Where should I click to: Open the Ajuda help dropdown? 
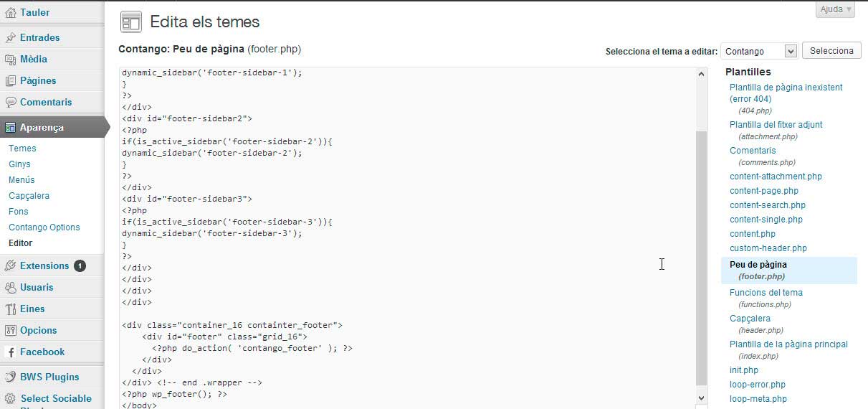click(x=835, y=9)
